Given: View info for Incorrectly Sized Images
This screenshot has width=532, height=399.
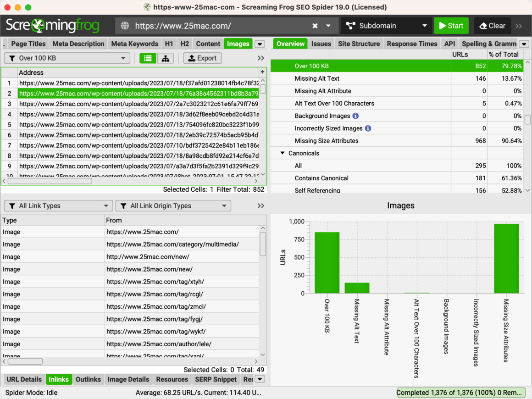Looking at the screenshot, I should click(368, 128).
